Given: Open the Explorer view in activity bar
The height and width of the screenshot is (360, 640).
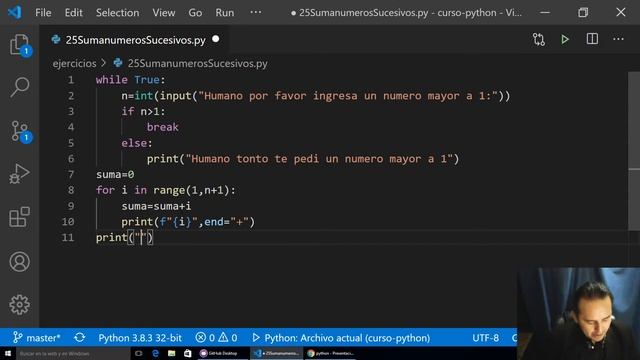Looking at the screenshot, I should (x=19, y=45).
